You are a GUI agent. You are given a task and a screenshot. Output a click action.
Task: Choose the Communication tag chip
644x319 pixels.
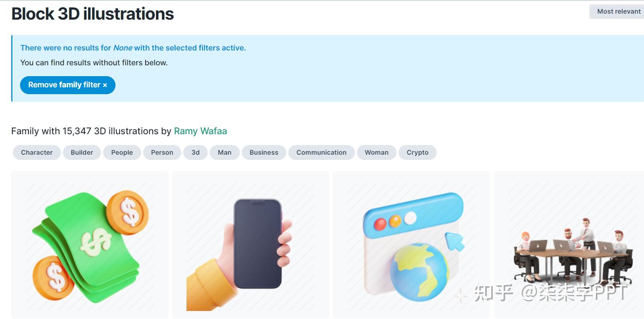tap(321, 152)
